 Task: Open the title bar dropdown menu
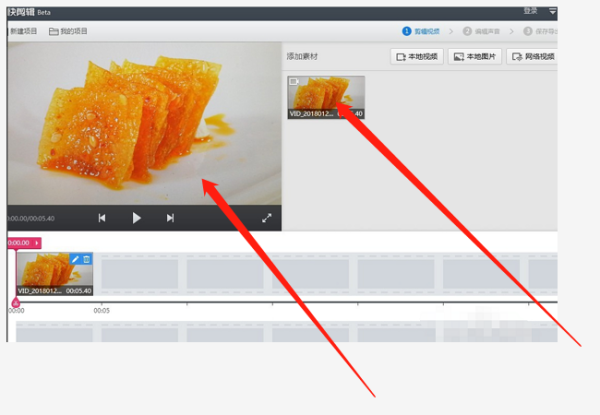(x=552, y=12)
